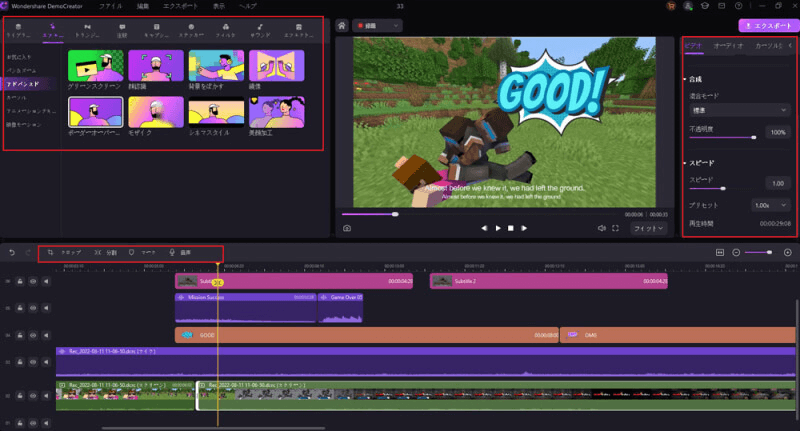The height and width of the screenshot is (431, 800).
Task: Mute preview with the volume icon
Action: (x=602, y=229)
